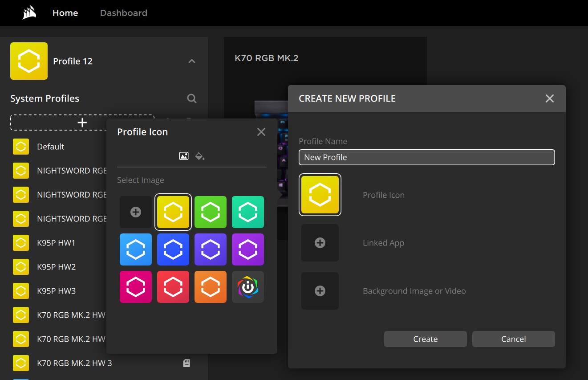Click the Create button
The width and height of the screenshot is (588, 380).
(425, 339)
